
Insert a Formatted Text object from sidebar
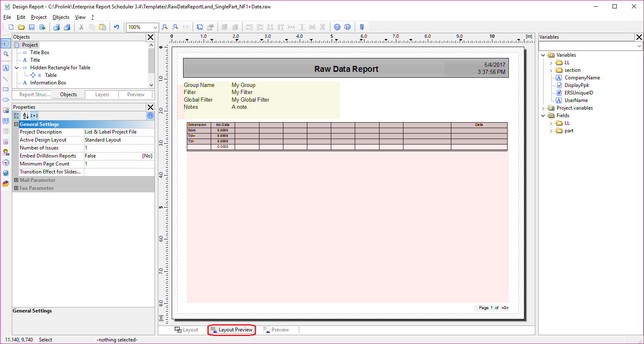point(6,142)
